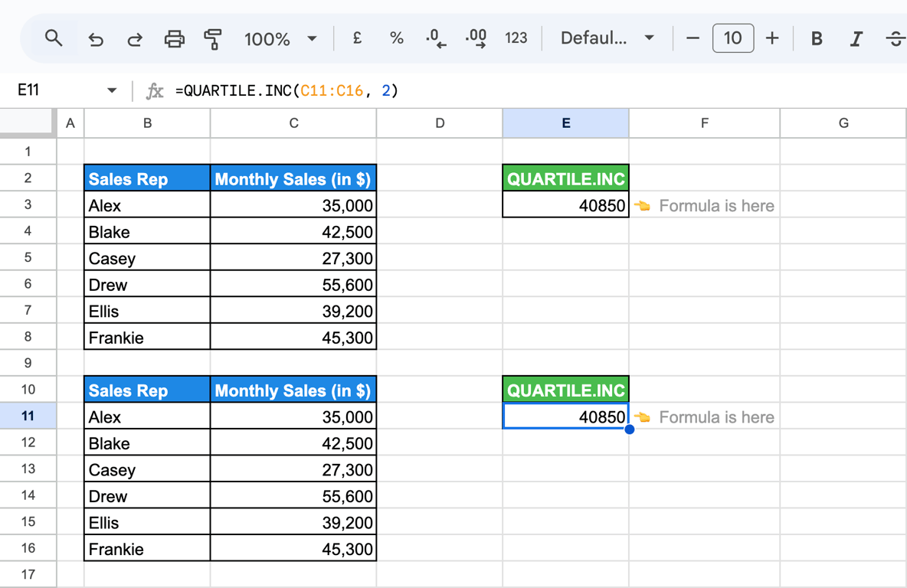Open the Default font dropdown

(607, 38)
